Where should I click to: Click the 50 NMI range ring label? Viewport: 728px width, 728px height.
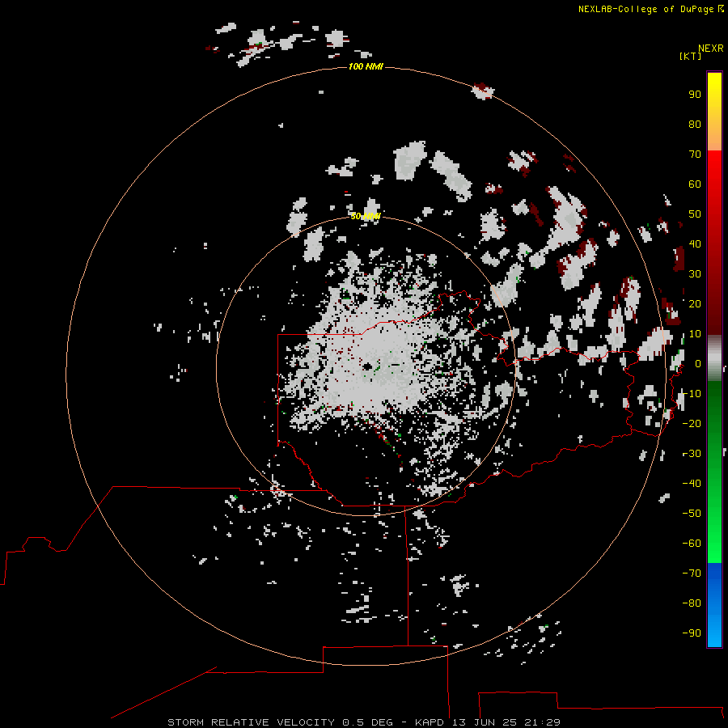pyautogui.click(x=366, y=216)
